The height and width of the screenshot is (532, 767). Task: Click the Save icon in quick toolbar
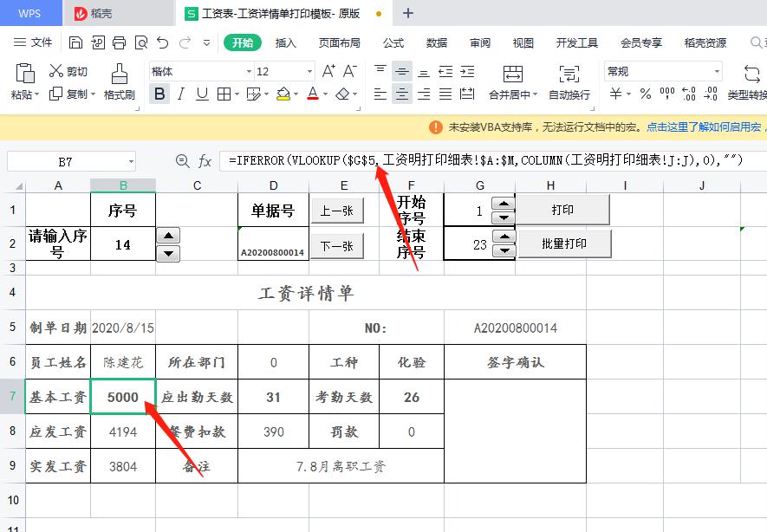75,42
